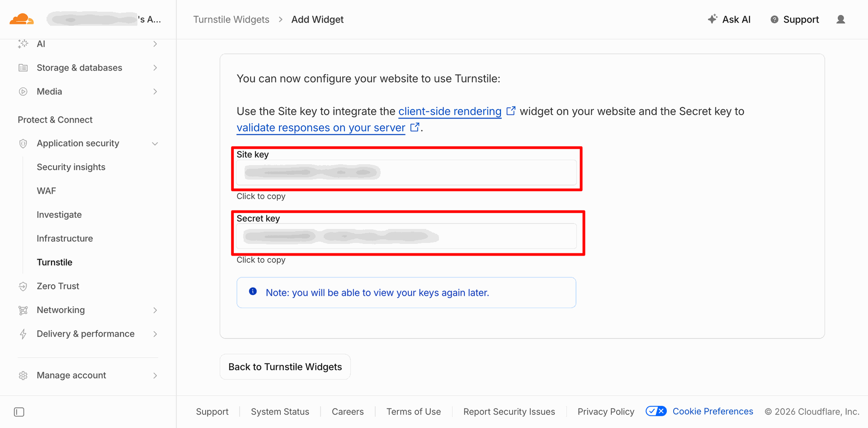This screenshot has height=428, width=868.
Task: Click the Secret key field to copy
Action: pos(406,236)
